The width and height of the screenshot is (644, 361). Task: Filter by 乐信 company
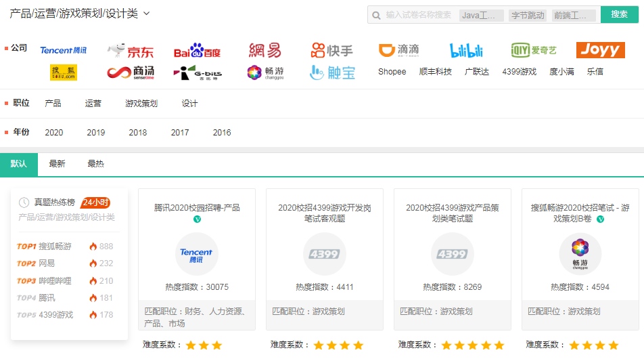(x=595, y=72)
